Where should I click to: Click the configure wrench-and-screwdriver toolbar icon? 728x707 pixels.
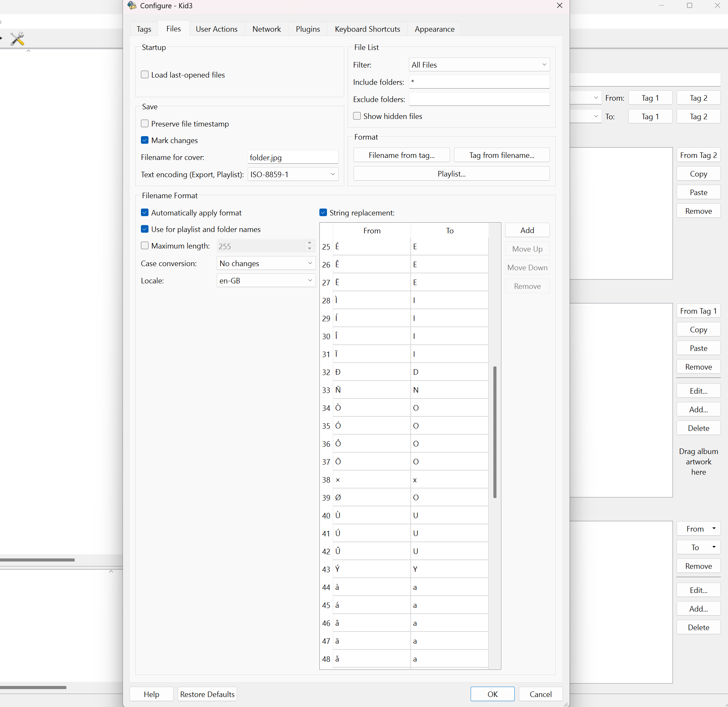coord(17,39)
